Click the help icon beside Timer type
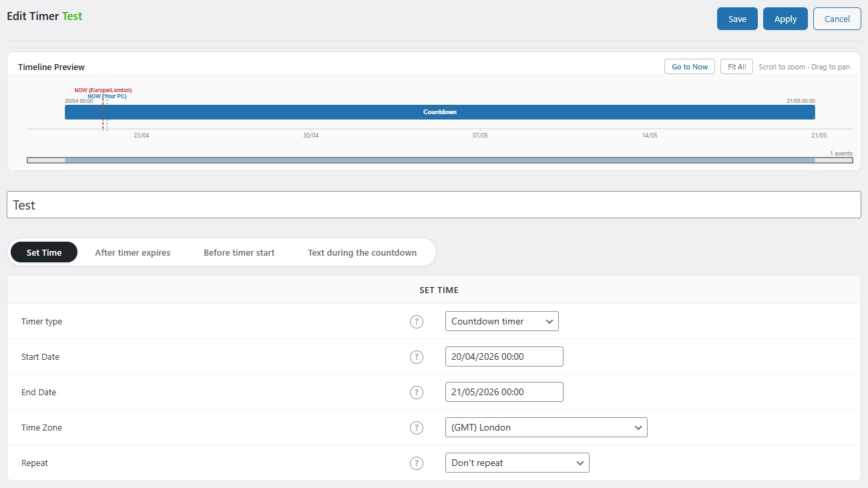868x488 pixels. click(x=417, y=322)
